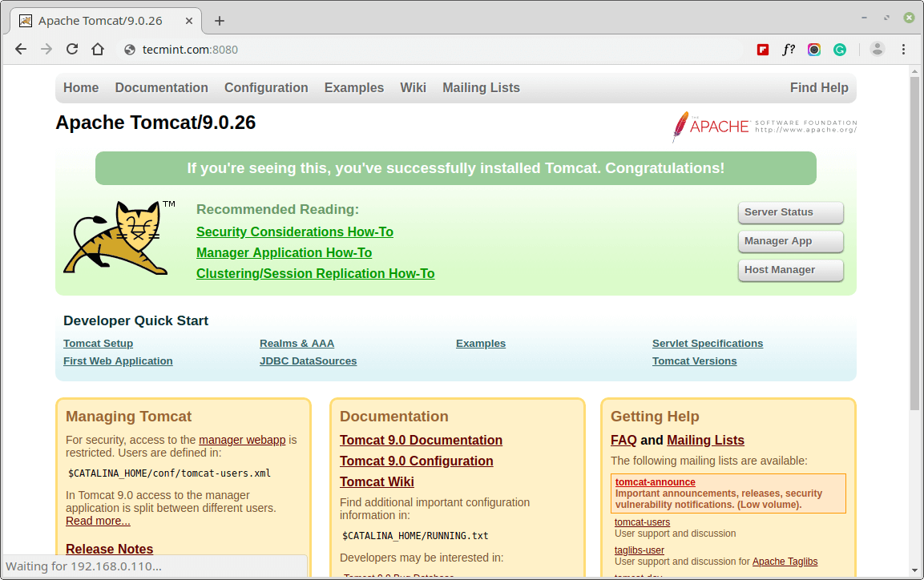This screenshot has width=924, height=580.
Task: Open the Chrome profile avatar
Action: [x=877, y=50]
